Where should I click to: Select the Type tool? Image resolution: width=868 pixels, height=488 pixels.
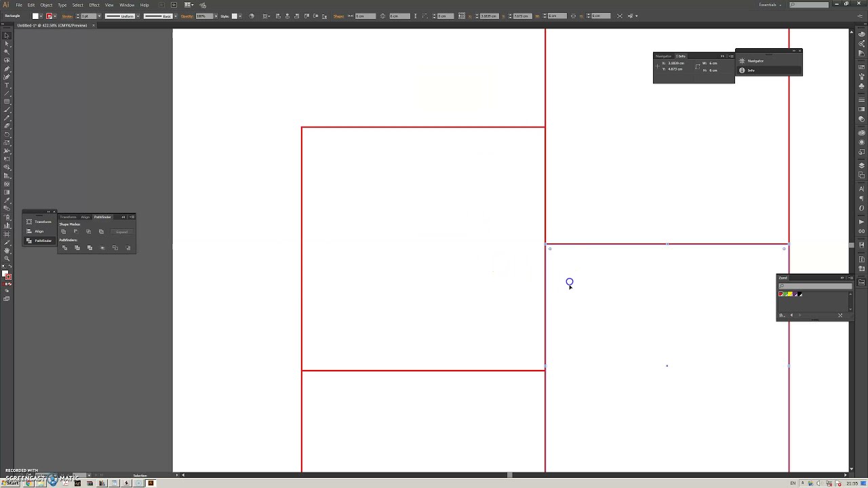click(7, 85)
